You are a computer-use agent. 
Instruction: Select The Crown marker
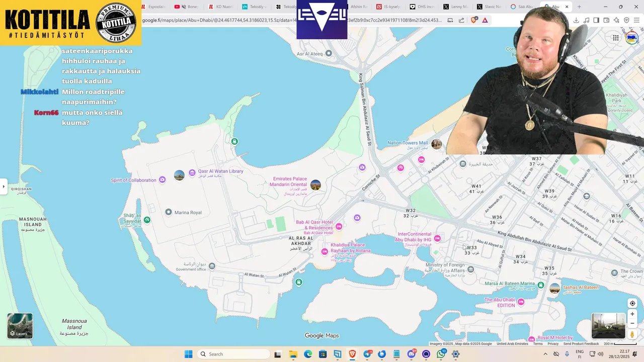pos(614,273)
